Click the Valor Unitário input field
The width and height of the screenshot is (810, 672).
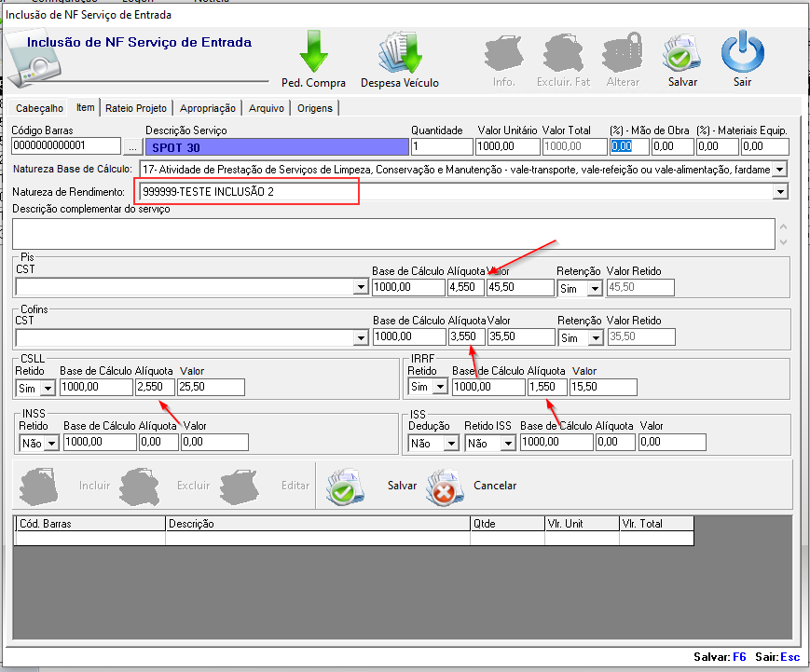[508, 146]
